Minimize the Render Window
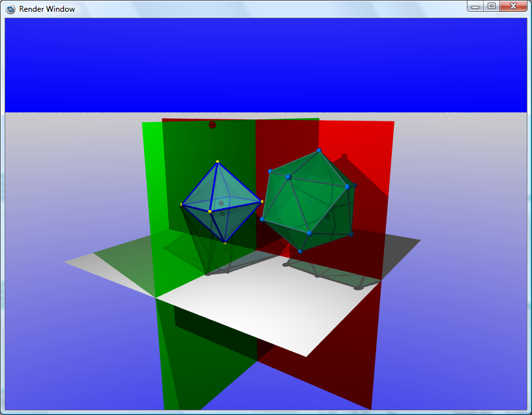 pyautogui.click(x=475, y=6)
